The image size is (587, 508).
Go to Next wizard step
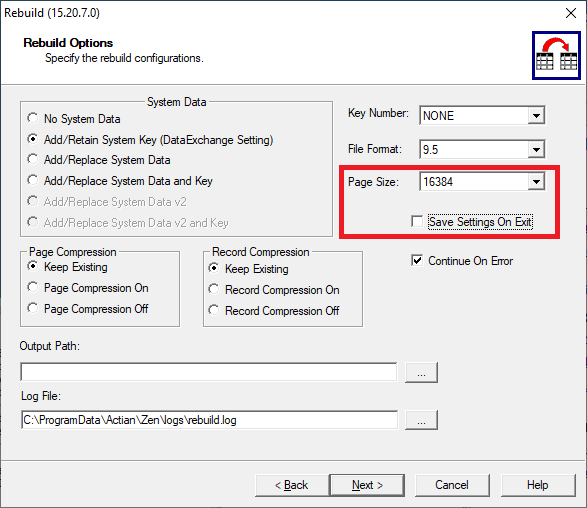point(367,485)
